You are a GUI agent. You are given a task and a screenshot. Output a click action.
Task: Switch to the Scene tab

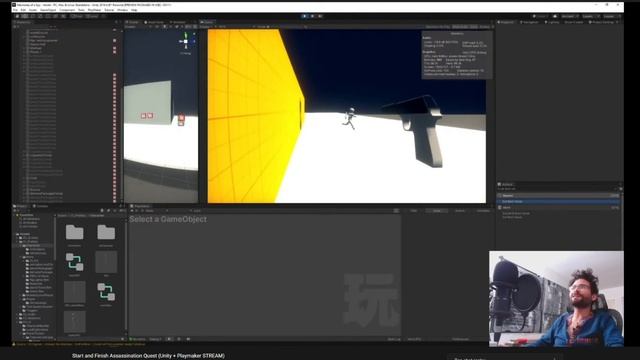coord(132,22)
